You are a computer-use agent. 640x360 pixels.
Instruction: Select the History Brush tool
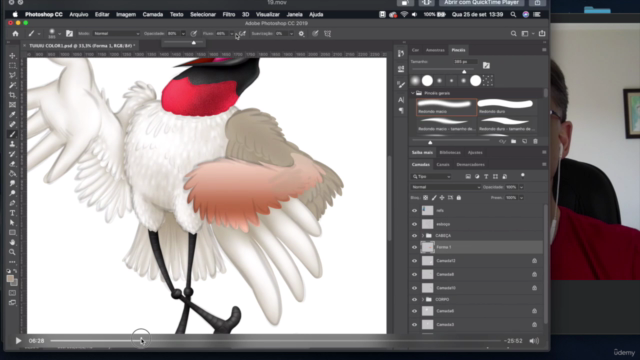pyautogui.click(x=12, y=154)
